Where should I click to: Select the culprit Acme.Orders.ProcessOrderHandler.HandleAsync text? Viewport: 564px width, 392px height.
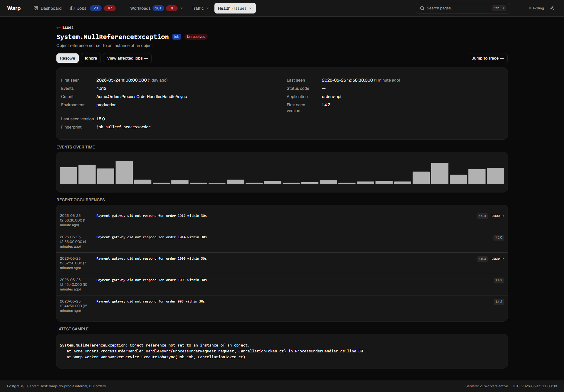142,97
